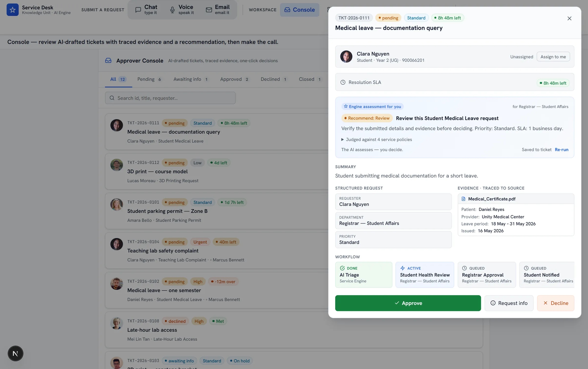588x369 pixels.
Task: Choose Chat type it request option
Action: point(146,10)
